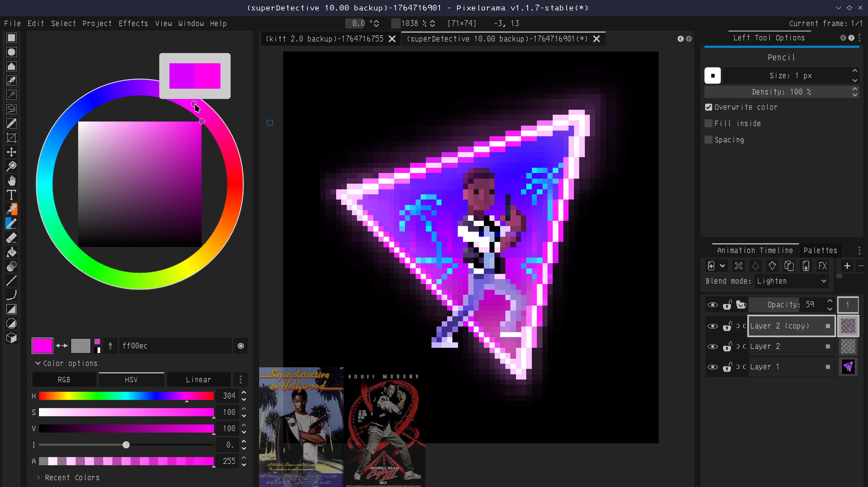
Task: Select the Rectangular Selection tool
Action: (11, 38)
